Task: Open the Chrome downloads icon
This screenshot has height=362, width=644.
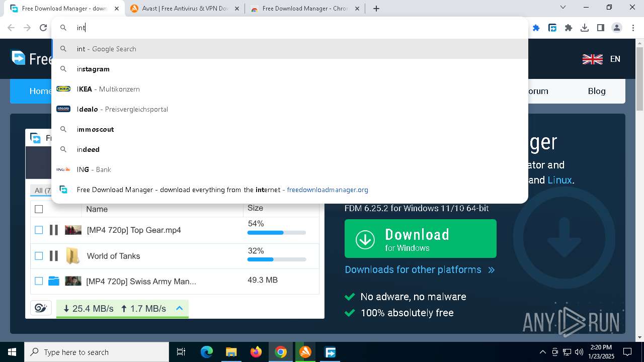Action: (x=585, y=28)
